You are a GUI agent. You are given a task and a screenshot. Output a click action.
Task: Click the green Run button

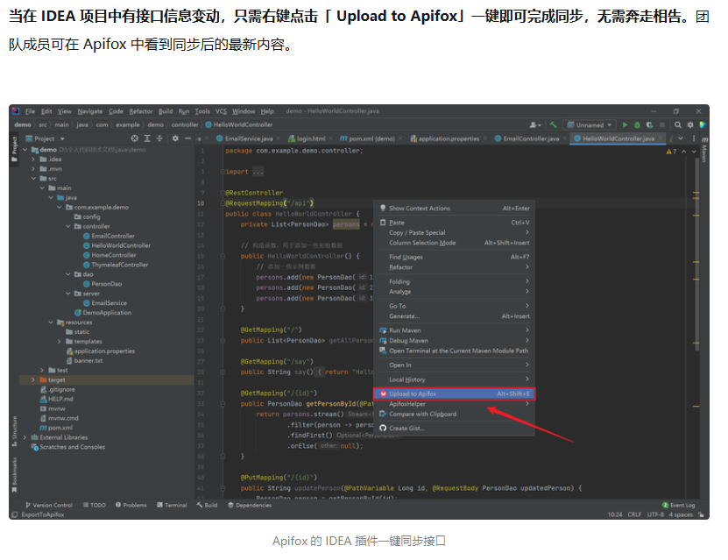(x=625, y=125)
